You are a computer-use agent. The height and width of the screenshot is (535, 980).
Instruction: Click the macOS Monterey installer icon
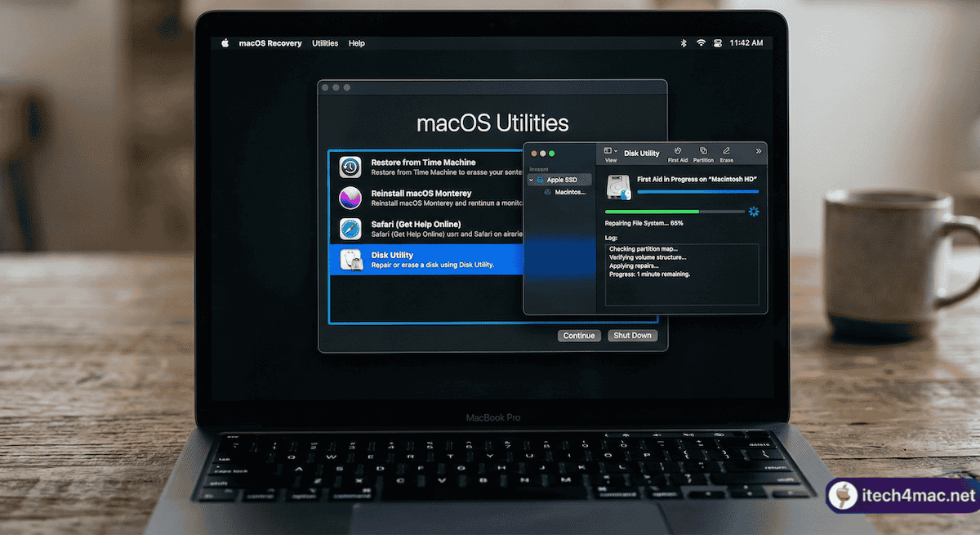coord(350,198)
